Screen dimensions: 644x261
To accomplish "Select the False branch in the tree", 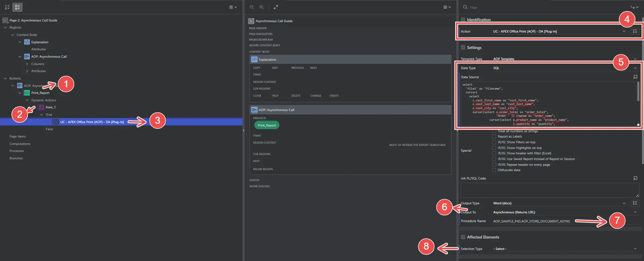I will click(x=49, y=129).
